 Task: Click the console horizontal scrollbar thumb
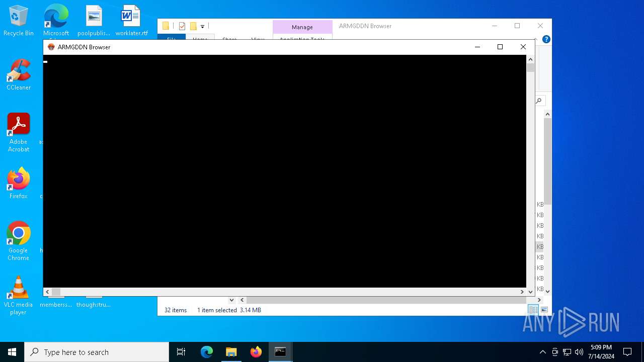pos(56,292)
